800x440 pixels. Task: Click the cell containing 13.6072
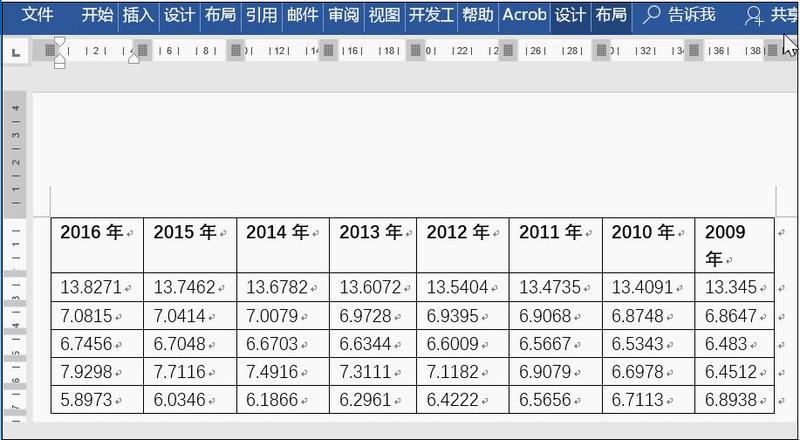[373, 287]
